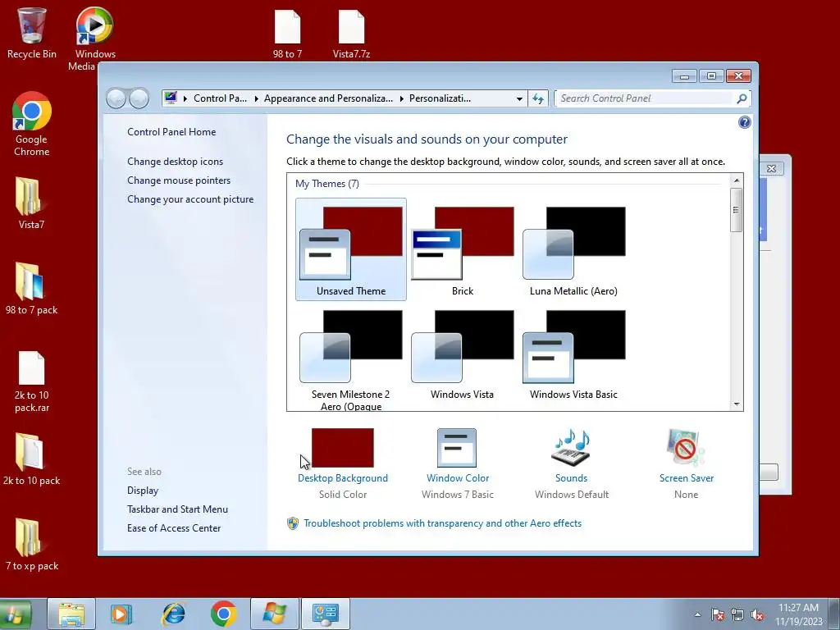The height and width of the screenshot is (630, 840).
Task: Expand the arrow before 'Control Pa...' breadcrumb
Action: pos(185,98)
